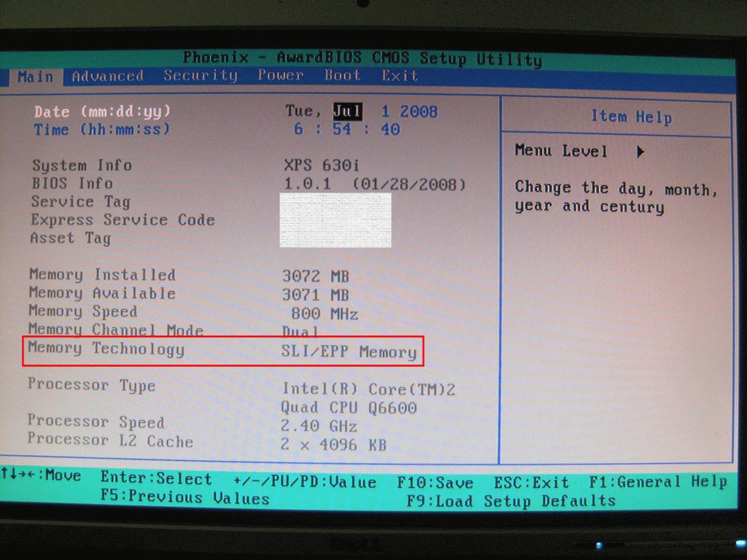
Task: Click the help text Change the day, month
Action: (616, 189)
